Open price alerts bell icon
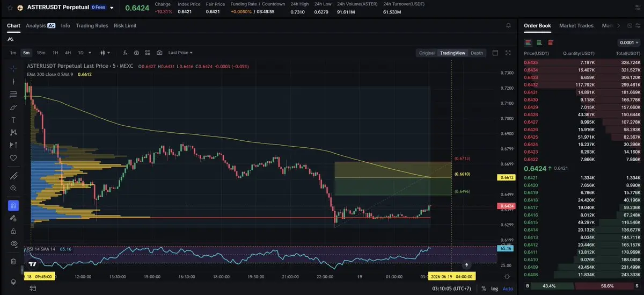644x295 pixels. tap(508, 25)
